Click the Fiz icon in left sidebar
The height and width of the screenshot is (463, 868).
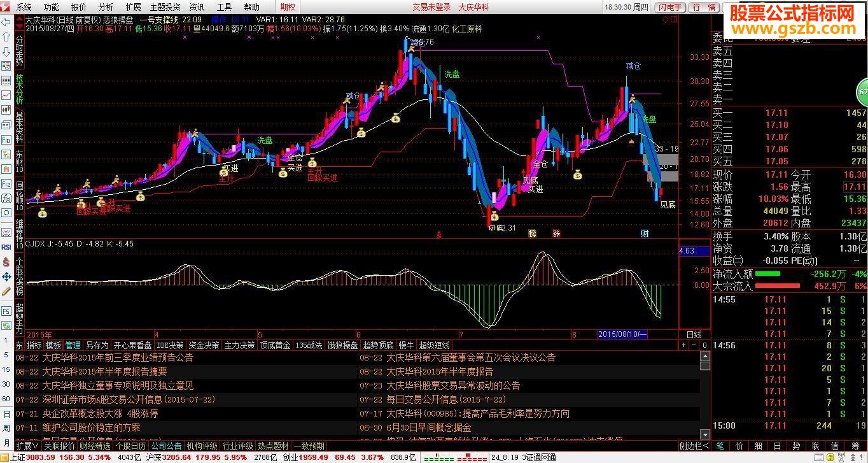(6, 183)
